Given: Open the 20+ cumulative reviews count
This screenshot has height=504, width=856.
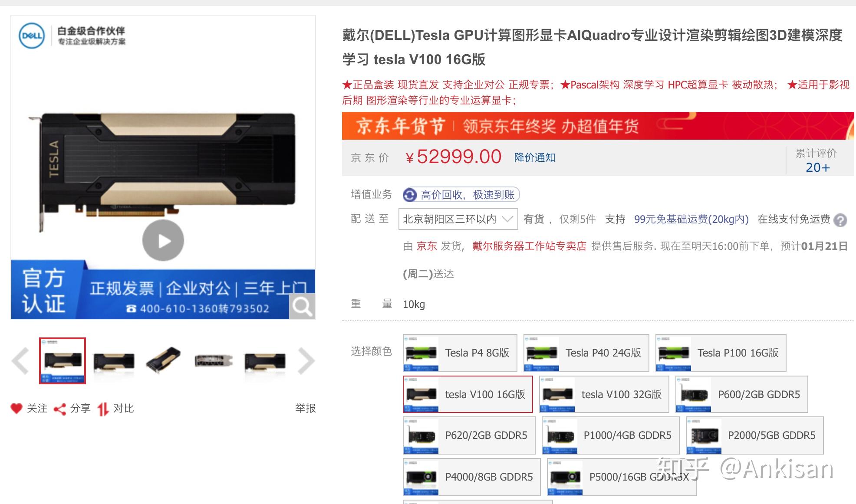Looking at the screenshot, I should 818,167.
